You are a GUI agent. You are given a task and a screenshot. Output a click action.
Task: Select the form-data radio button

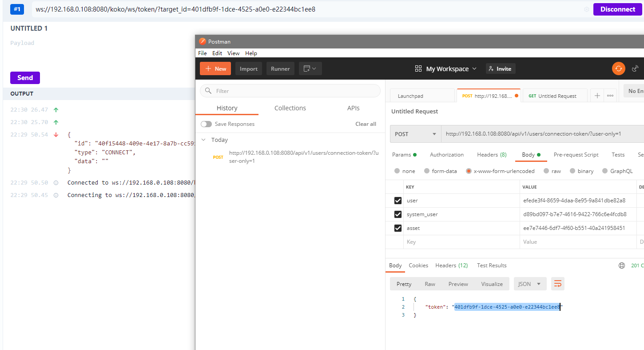(427, 171)
